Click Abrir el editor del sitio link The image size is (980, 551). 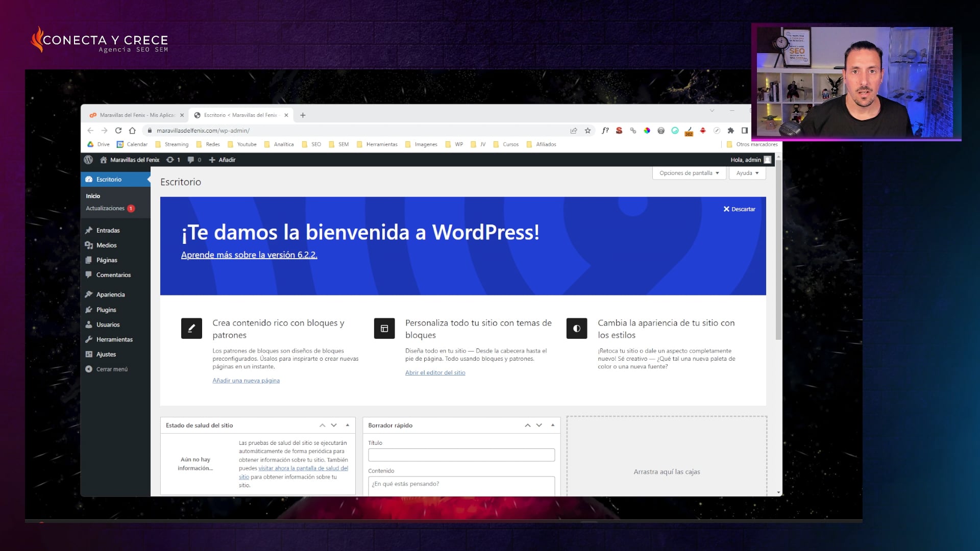[435, 373]
